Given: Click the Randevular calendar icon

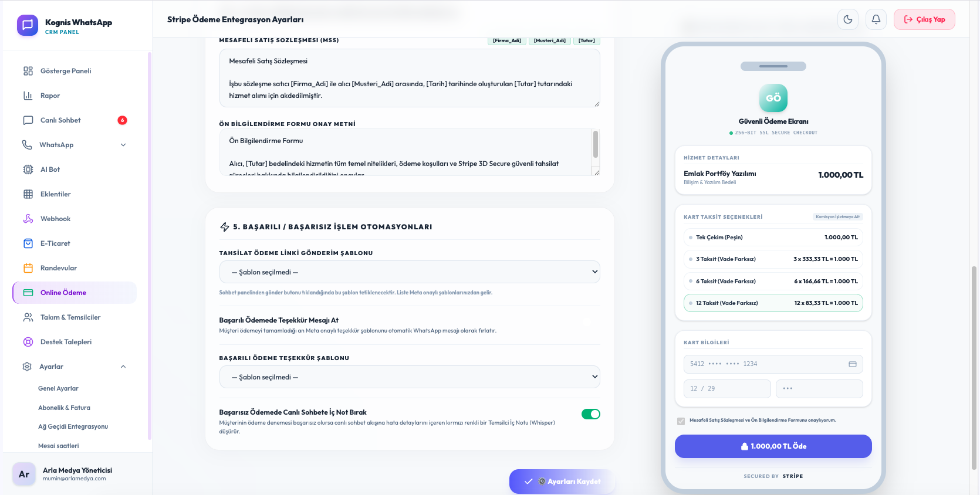Looking at the screenshot, I should click(28, 268).
